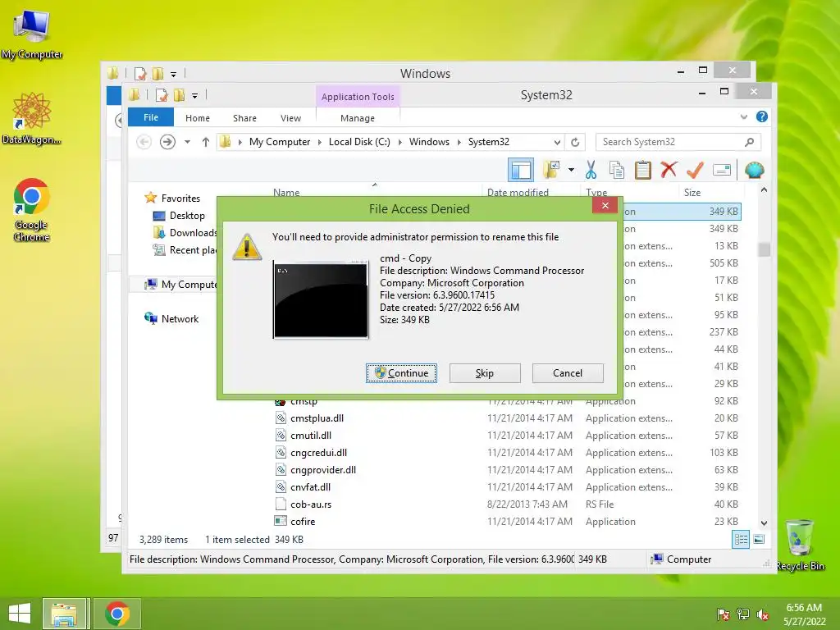Select the cmstplua.dll file
This screenshot has height=630, width=840.
click(x=317, y=418)
